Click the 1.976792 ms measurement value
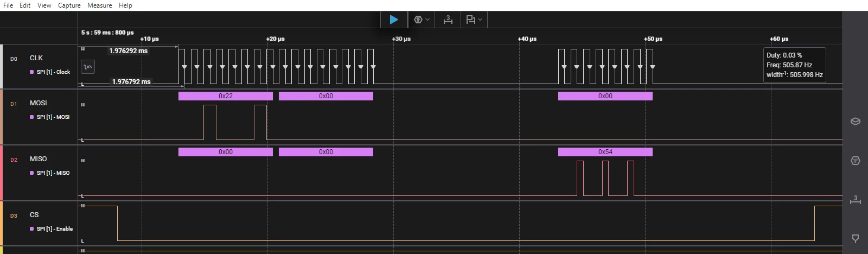 (x=131, y=82)
